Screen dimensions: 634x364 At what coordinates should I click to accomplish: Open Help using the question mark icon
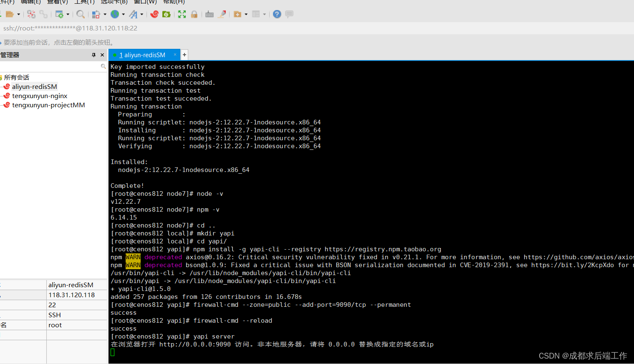coord(277,14)
